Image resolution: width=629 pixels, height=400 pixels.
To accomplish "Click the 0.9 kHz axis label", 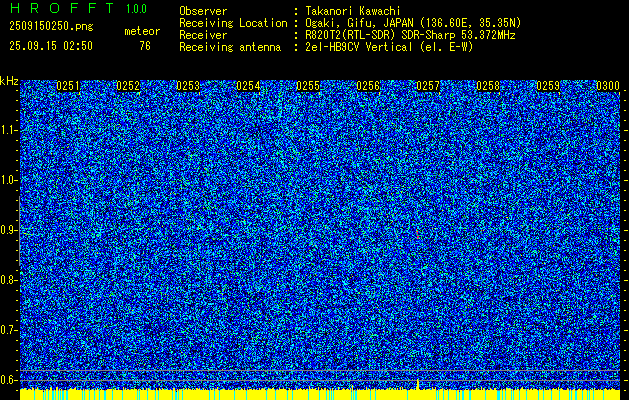I will (x=9, y=230).
